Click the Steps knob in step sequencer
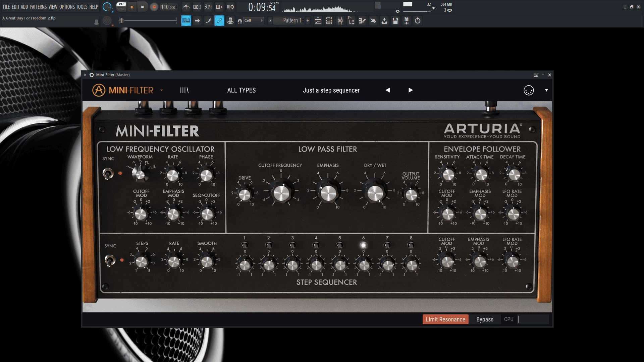 pyautogui.click(x=142, y=262)
